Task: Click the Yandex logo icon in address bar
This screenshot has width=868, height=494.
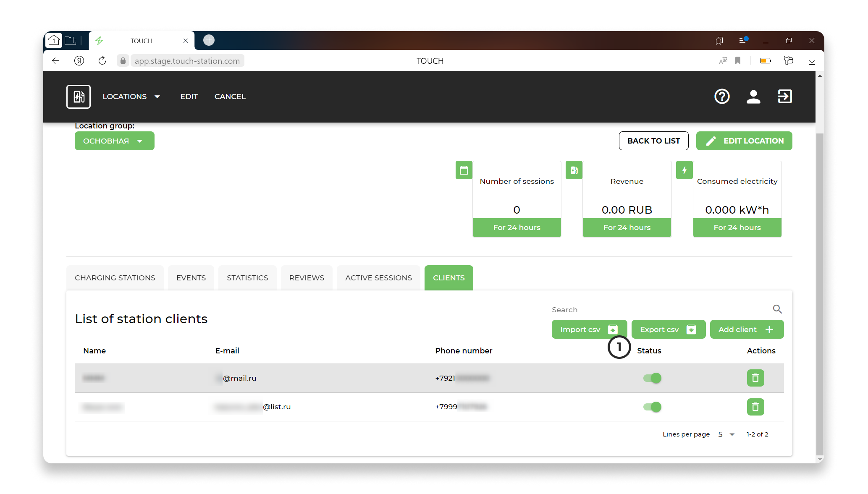Action: click(x=79, y=61)
